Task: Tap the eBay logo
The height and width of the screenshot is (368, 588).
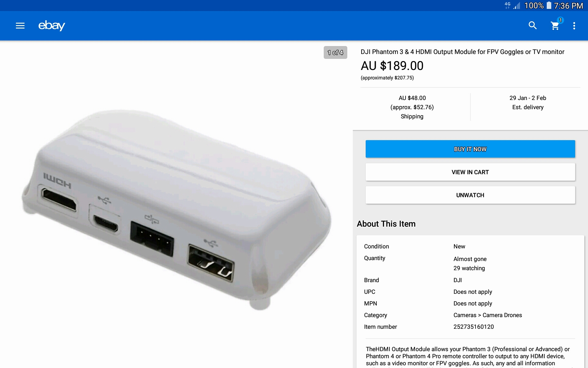Action: [51, 25]
